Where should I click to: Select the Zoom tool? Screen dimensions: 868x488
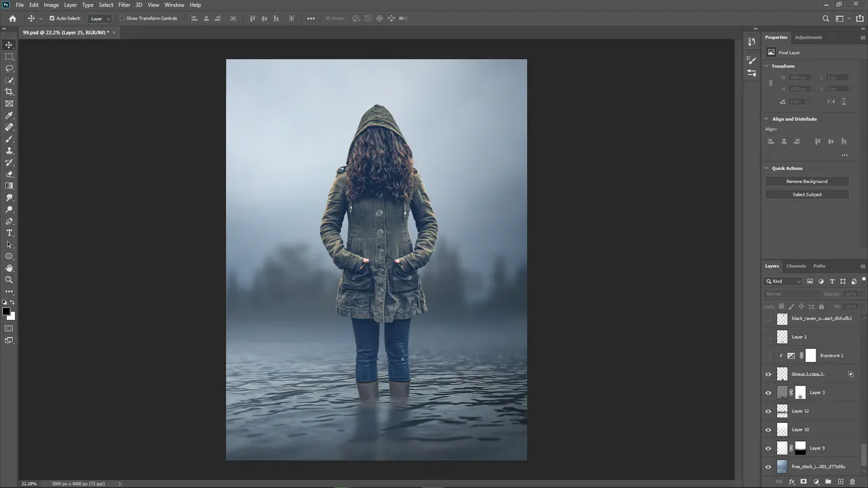(9, 279)
